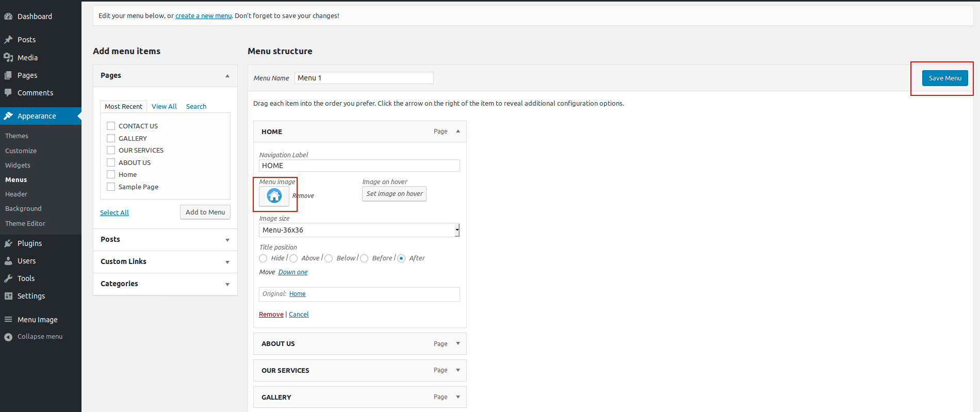This screenshot has height=412, width=980.
Task: Select the After title position radio
Action: coord(401,258)
